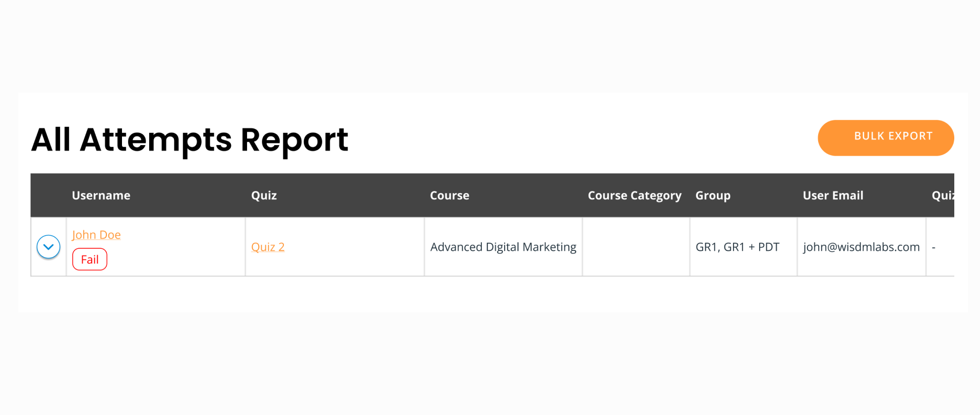Viewport: 980px width, 415px height.
Task: Expand the John Doe attempt row
Action: coord(48,247)
